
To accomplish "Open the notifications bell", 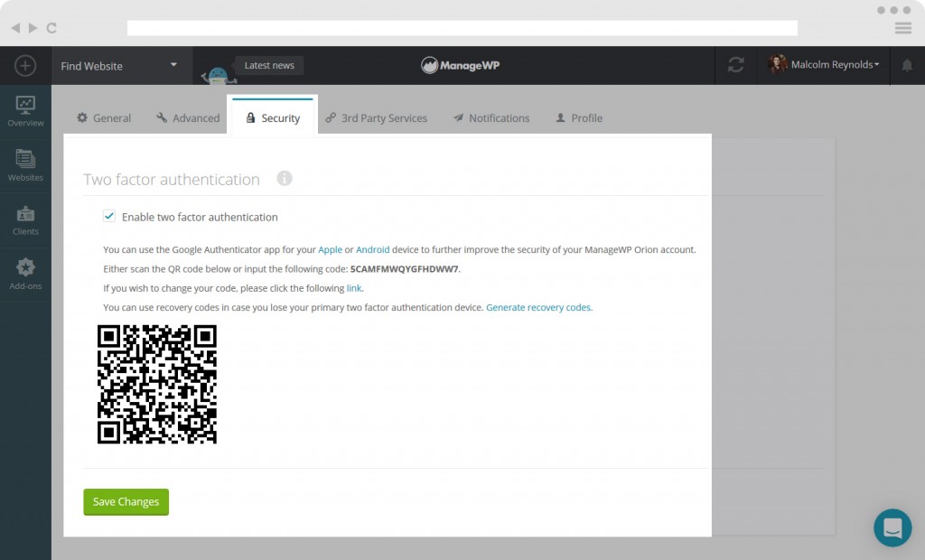I will click(x=905, y=65).
